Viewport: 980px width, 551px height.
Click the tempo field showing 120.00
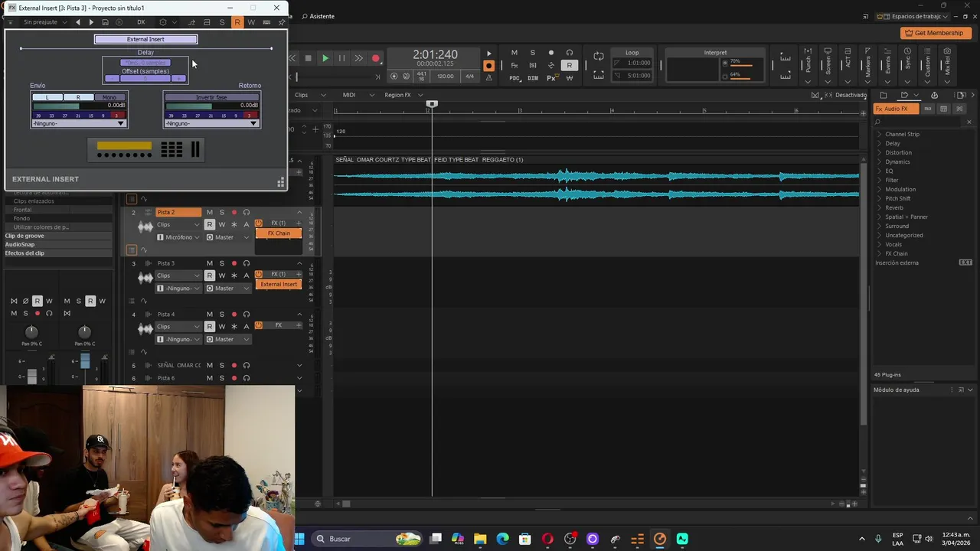[445, 77]
